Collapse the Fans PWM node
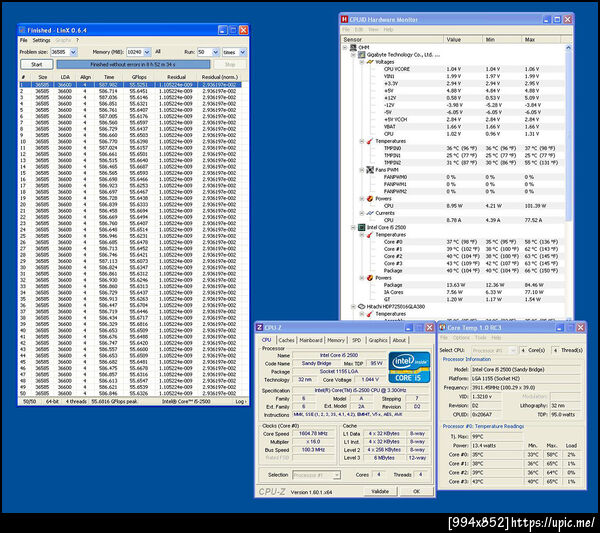This screenshot has width=600, height=533. click(x=362, y=170)
